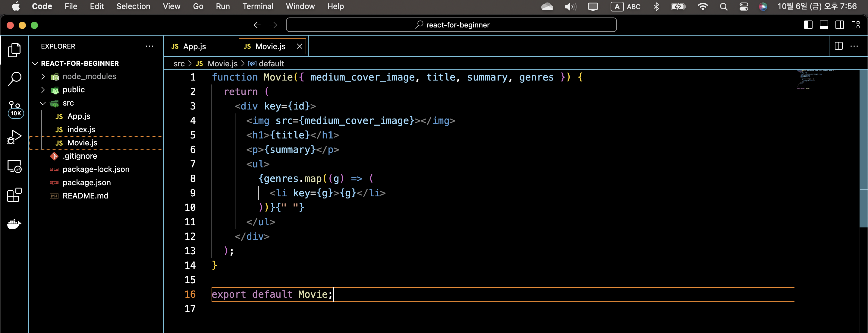Toggle the primary side bar
Image resolution: width=868 pixels, height=333 pixels.
tap(808, 25)
